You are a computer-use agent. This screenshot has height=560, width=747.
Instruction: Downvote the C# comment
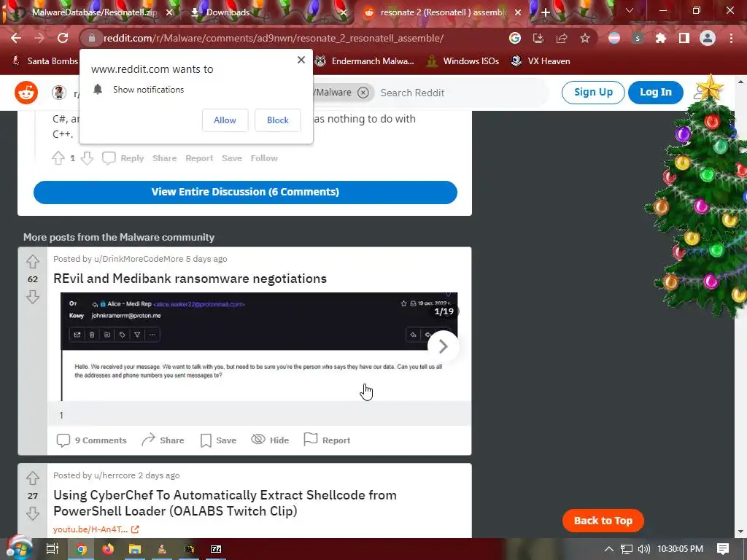tap(87, 158)
